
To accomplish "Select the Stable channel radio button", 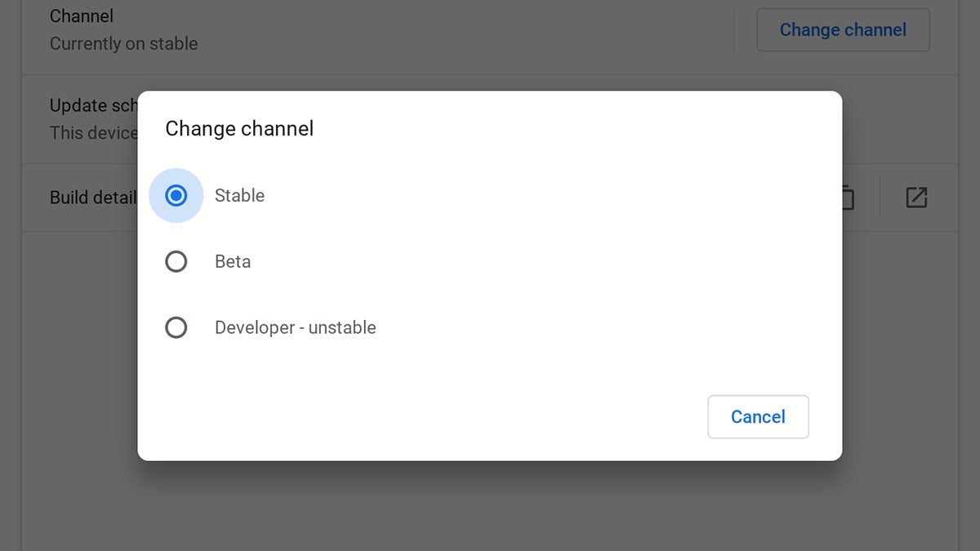I will [x=176, y=195].
